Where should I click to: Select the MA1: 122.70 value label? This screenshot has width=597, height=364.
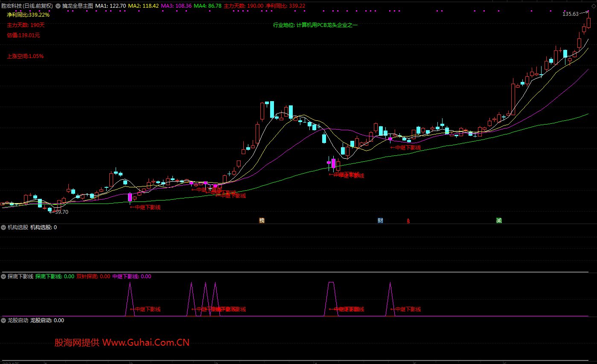[111, 6]
